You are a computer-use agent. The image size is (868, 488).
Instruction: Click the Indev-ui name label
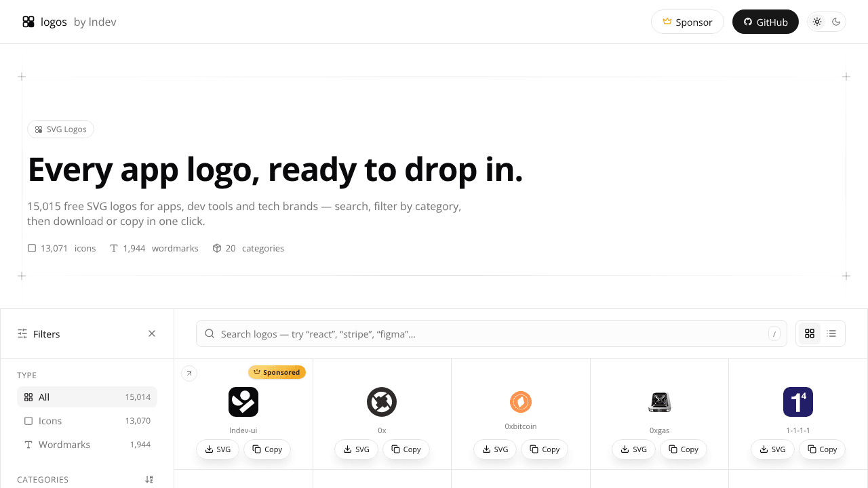[x=243, y=430]
